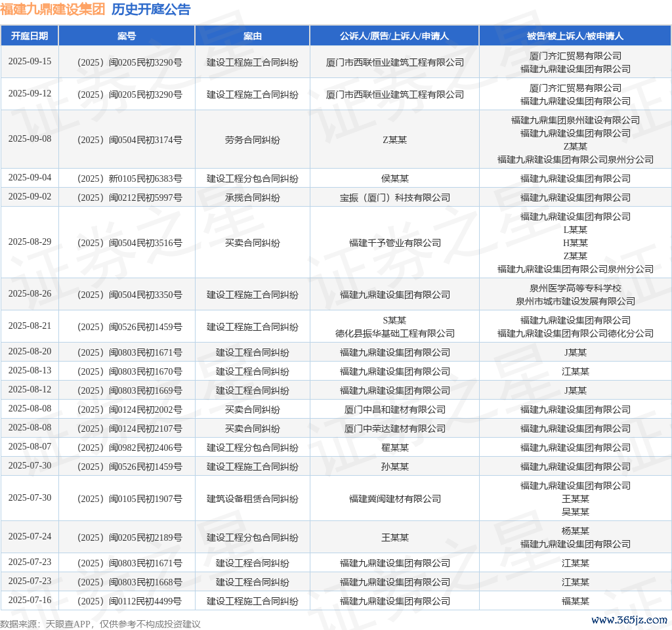Select case number (2025)闽0504民初3174号
Image resolution: width=672 pixels, height=630 pixels.
(127, 140)
